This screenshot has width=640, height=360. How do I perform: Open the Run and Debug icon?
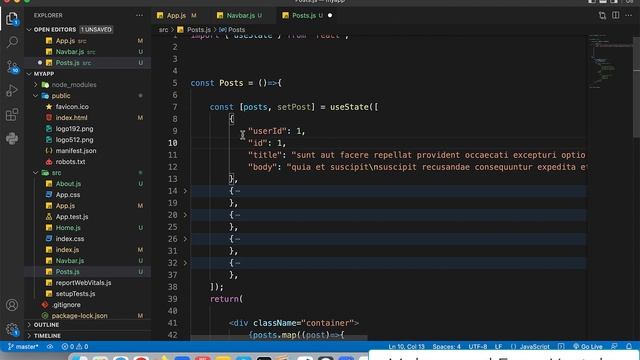(12, 90)
